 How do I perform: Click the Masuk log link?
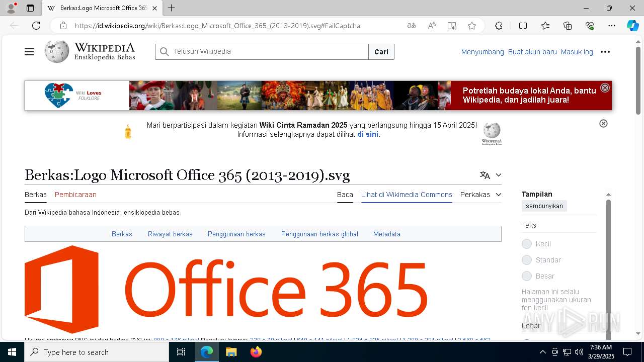pyautogui.click(x=577, y=52)
